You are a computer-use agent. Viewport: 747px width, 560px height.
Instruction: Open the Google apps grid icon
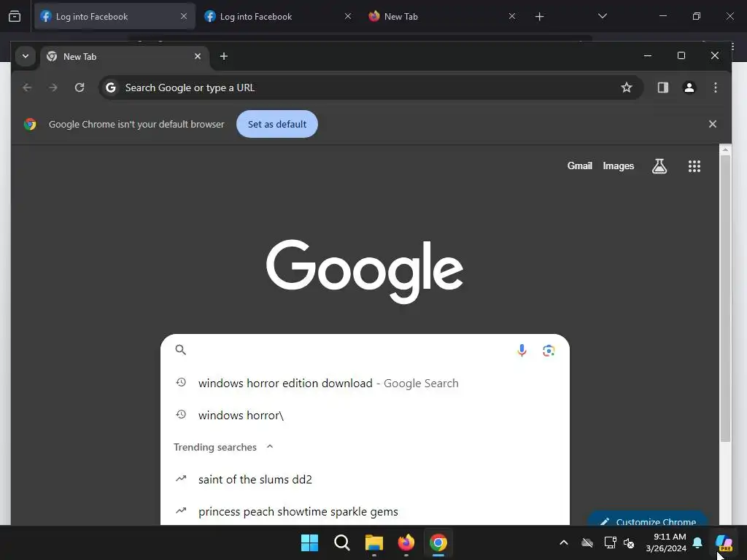[694, 166]
